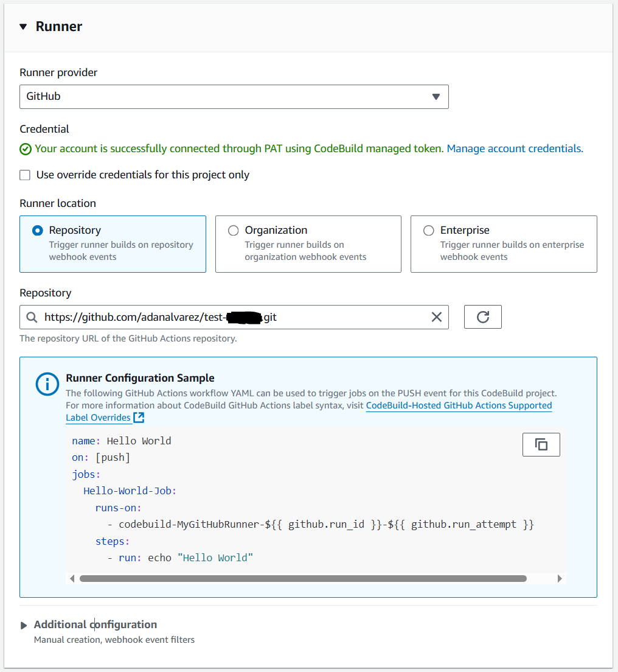Click the code scroll left arrow
618x672 pixels.
pyautogui.click(x=72, y=579)
